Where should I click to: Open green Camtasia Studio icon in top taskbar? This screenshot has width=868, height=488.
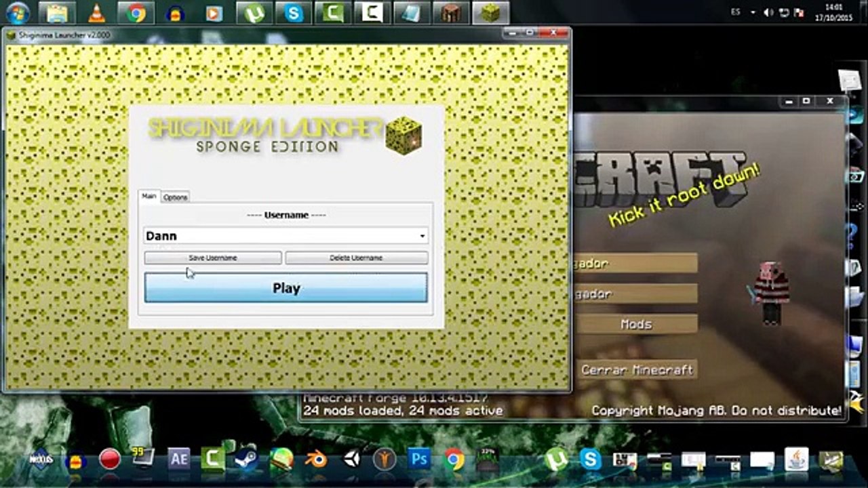tap(332, 12)
